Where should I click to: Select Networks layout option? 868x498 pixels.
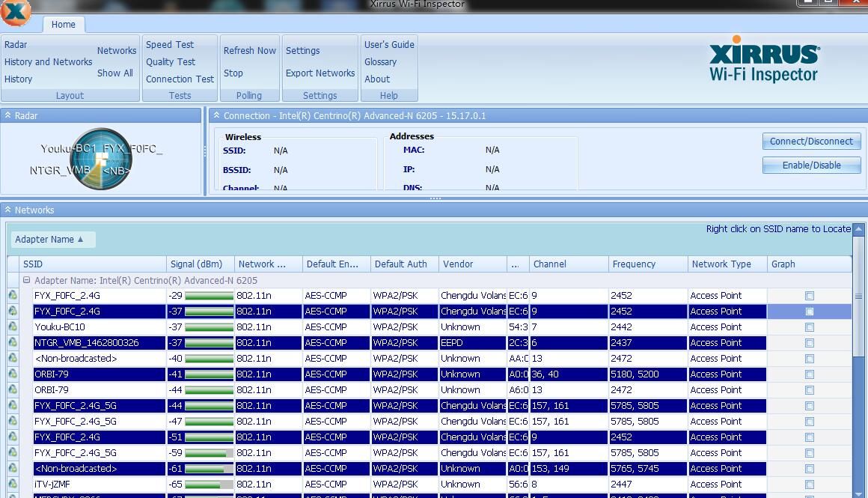pyautogui.click(x=116, y=50)
